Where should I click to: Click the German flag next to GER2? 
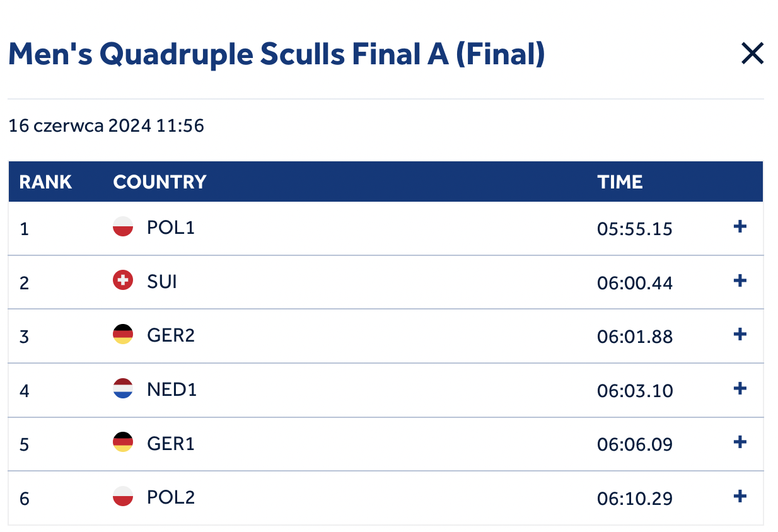(123, 335)
